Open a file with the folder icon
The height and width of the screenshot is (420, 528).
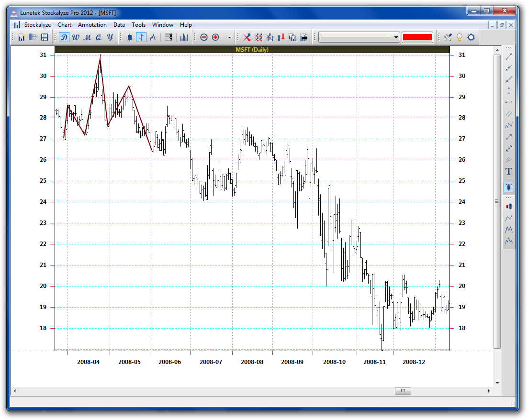click(33, 37)
